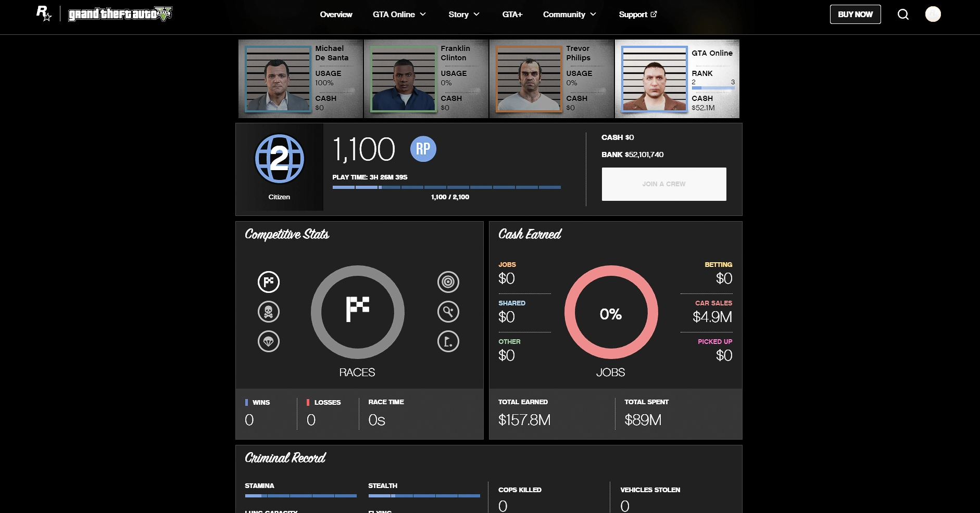
Task: Click the RP progress bar under Play Time
Action: click(x=447, y=187)
